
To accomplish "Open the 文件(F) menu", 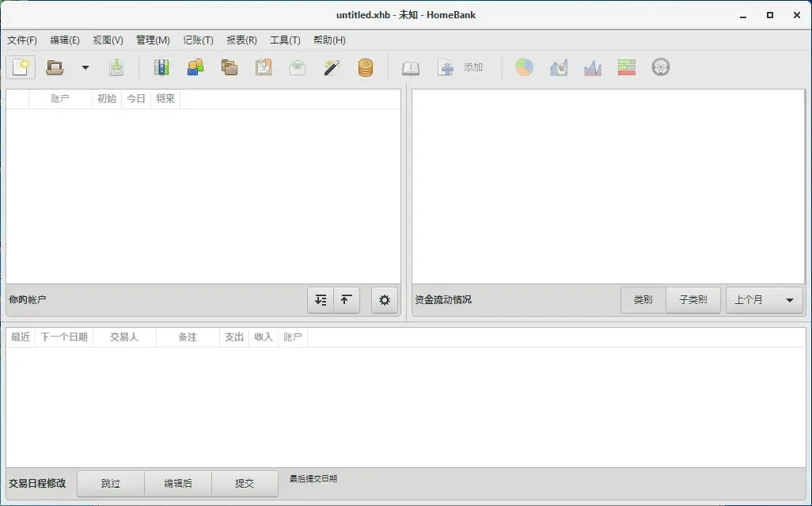I will coord(21,40).
